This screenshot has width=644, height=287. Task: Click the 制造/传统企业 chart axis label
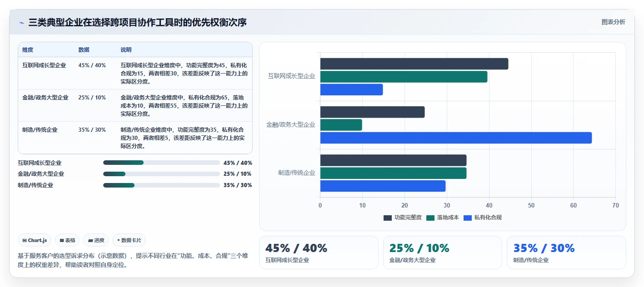coord(296,173)
